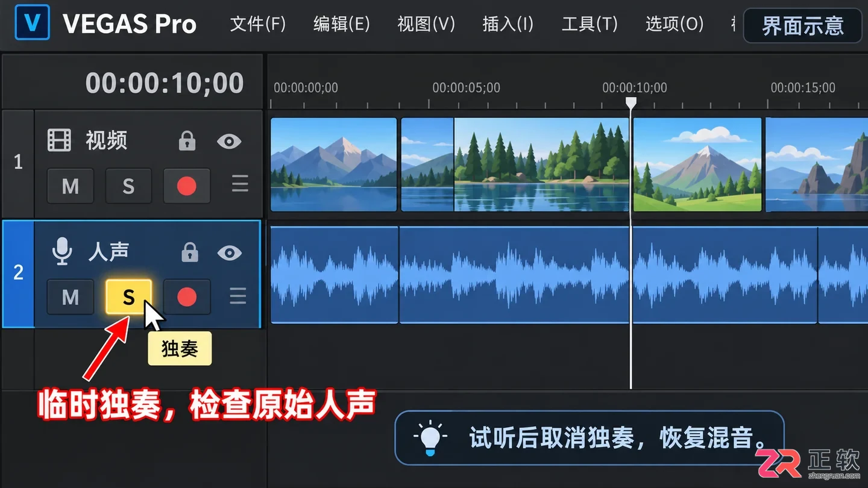868x488 pixels.
Task: Open the 选项(O) menu
Action: point(675,24)
